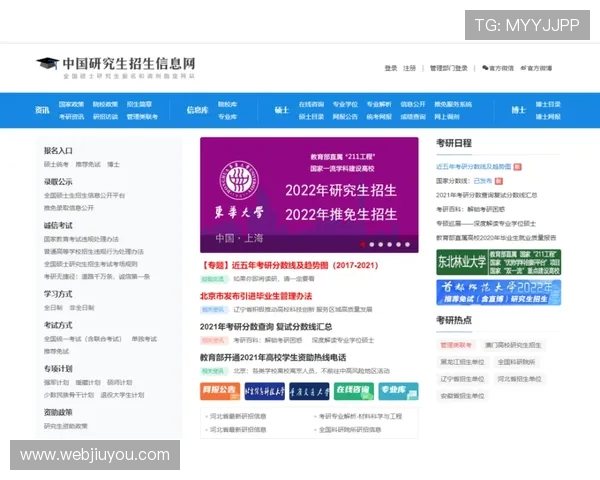Open the 硕士 main nav section
600x480 pixels.
click(282, 110)
